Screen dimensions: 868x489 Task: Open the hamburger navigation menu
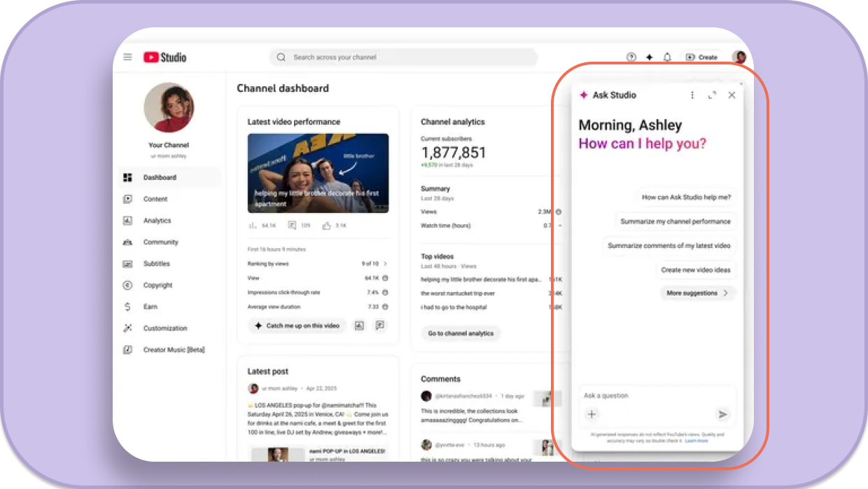127,57
